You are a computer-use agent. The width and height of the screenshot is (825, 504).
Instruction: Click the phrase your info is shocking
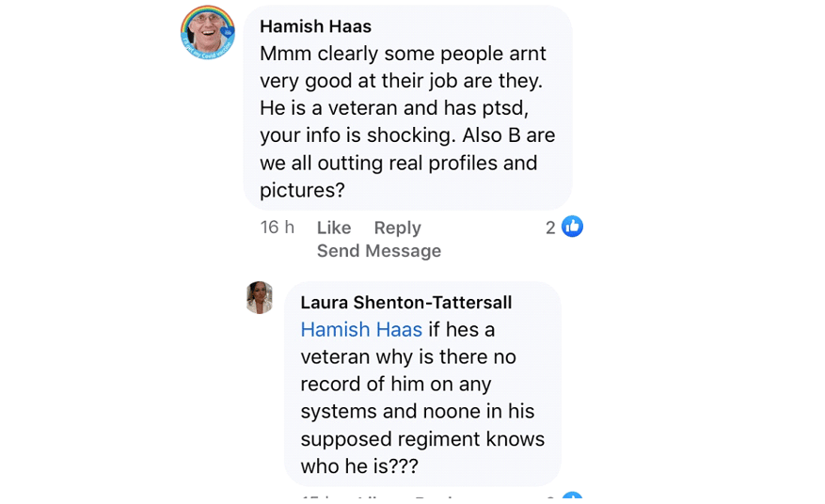(x=357, y=135)
